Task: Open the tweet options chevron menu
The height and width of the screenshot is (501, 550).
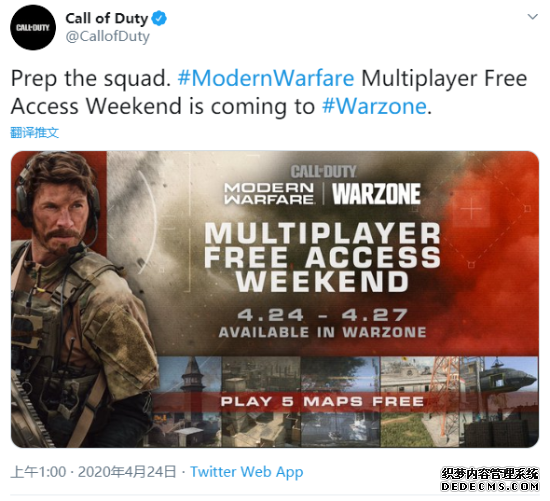Action: [532, 16]
